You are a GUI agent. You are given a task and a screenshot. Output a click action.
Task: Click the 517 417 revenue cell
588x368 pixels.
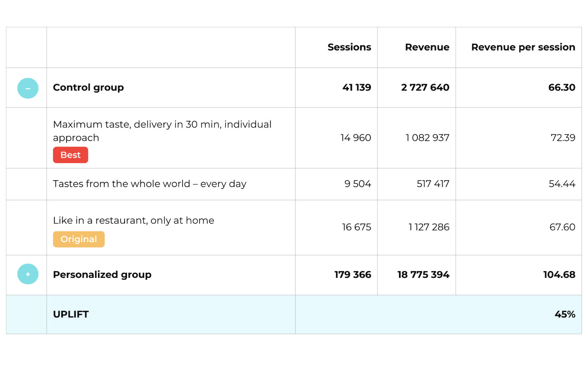point(433,184)
